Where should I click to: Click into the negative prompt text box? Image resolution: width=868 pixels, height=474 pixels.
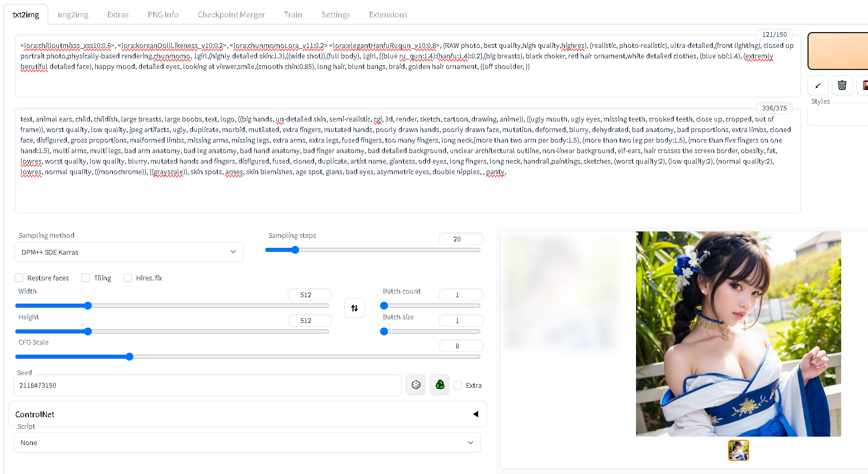point(408,160)
